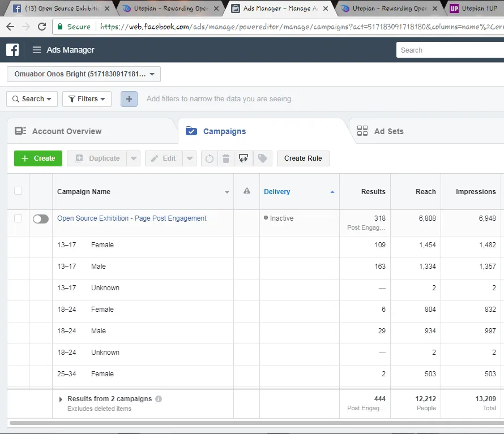Screen dimensions: 504x434
Task: Click the Add filters placeholder text field
Action: point(220,99)
